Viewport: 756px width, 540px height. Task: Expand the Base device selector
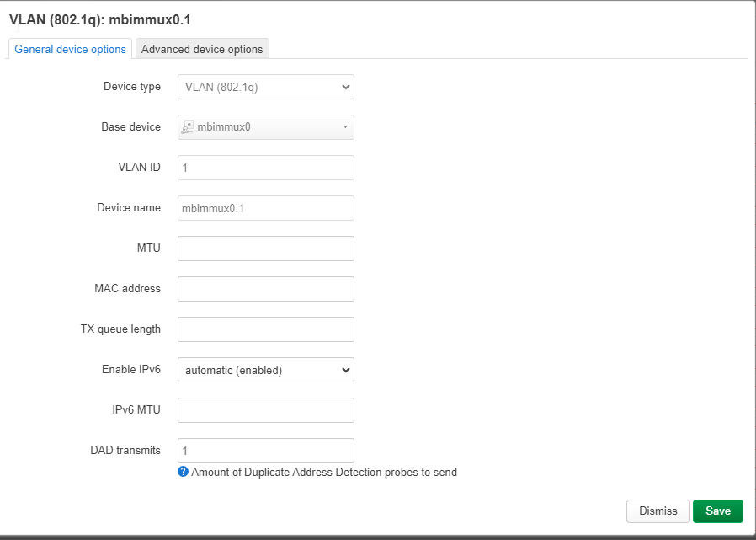point(266,127)
